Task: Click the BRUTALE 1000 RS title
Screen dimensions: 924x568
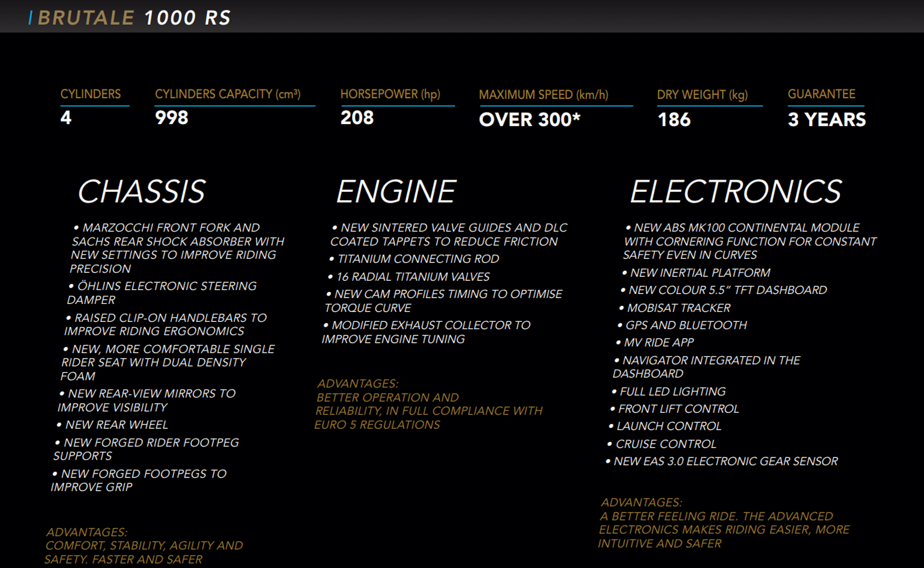Action: pyautogui.click(x=134, y=18)
